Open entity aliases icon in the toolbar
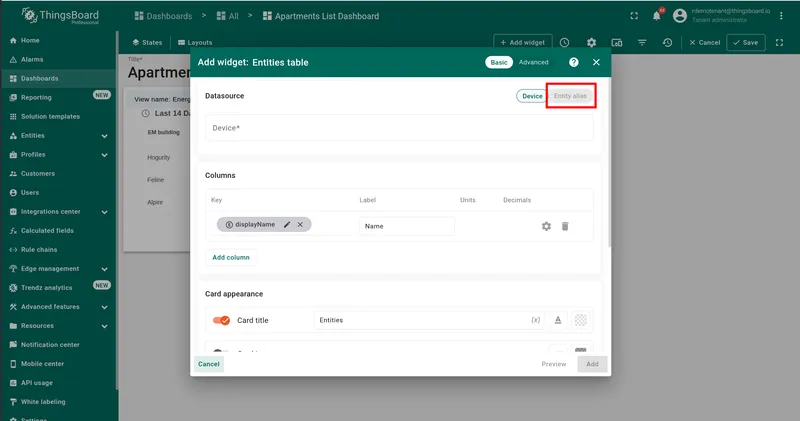800x421 pixels. click(x=617, y=42)
